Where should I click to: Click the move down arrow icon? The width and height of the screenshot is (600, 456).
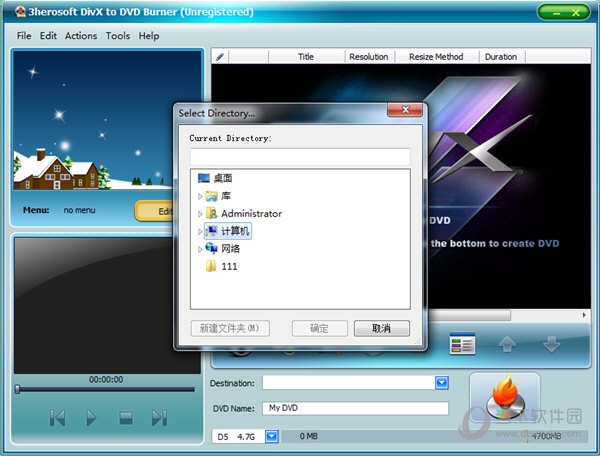[x=551, y=344]
